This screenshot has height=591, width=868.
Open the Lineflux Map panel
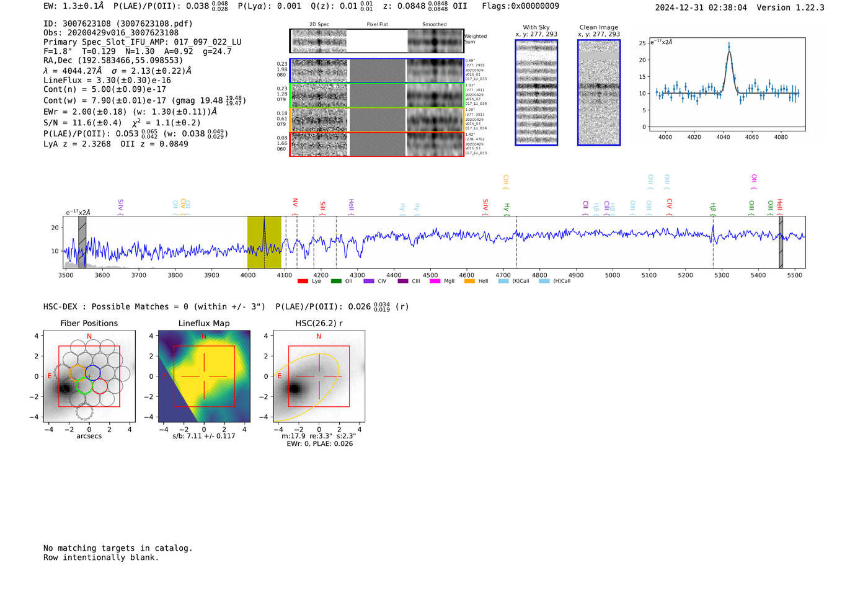(x=204, y=376)
